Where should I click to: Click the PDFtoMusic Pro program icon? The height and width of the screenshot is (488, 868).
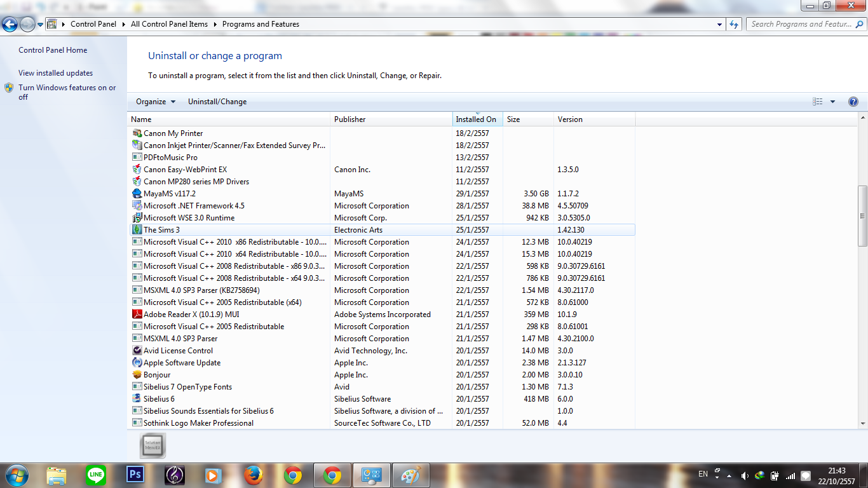click(137, 158)
